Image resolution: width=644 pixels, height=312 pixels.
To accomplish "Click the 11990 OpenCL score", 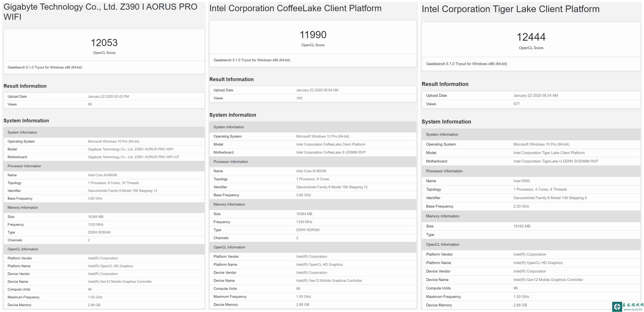I will (x=313, y=35).
